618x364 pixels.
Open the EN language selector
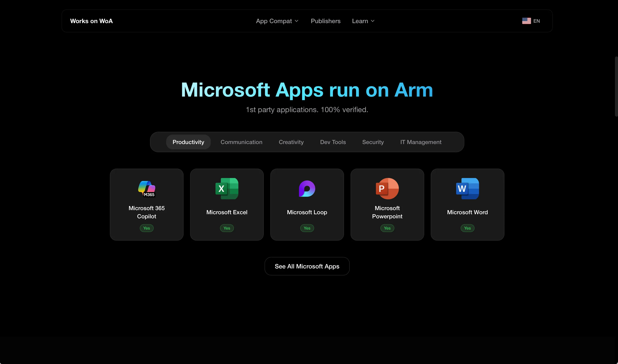click(x=531, y=21)
